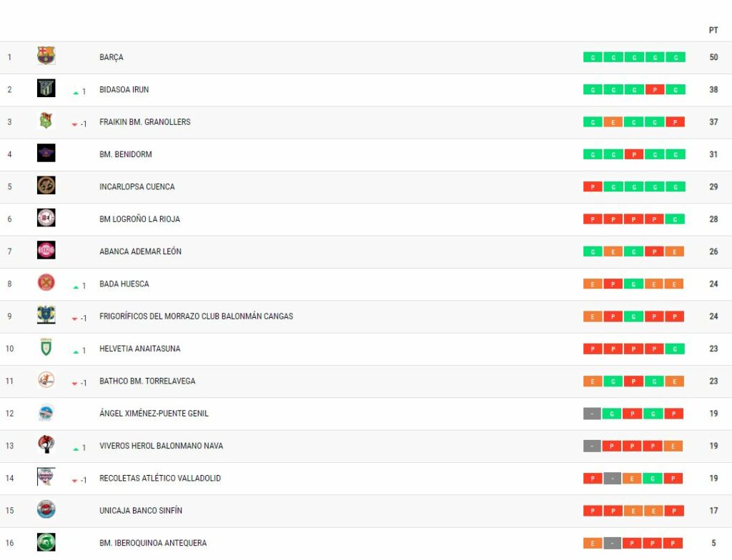Click Helvetia Anaitasuna's green up-arrow indicator

(x=76, y=352)
